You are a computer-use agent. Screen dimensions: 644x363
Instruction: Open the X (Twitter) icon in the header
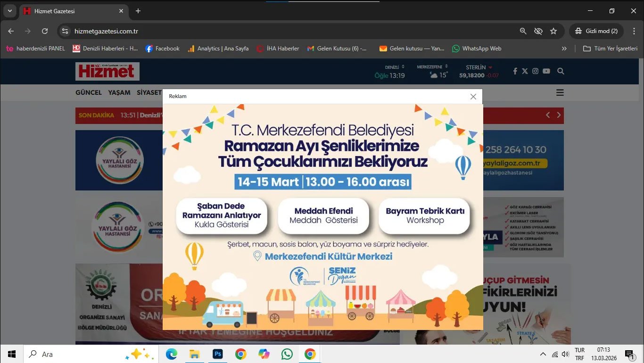coord(525,71)
